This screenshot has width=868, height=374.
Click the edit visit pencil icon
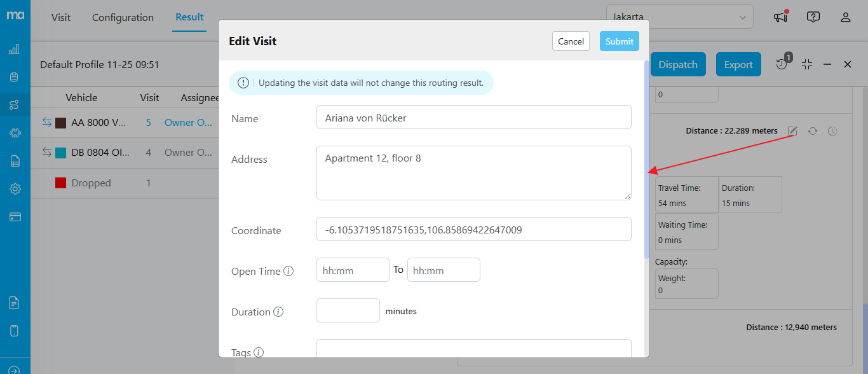pyautogui.click(x=792, y=131)
